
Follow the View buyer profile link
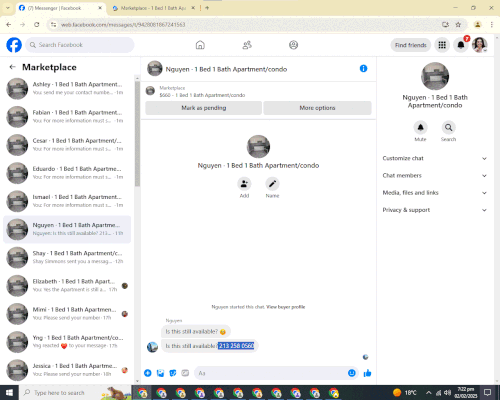tap(286, 307)
